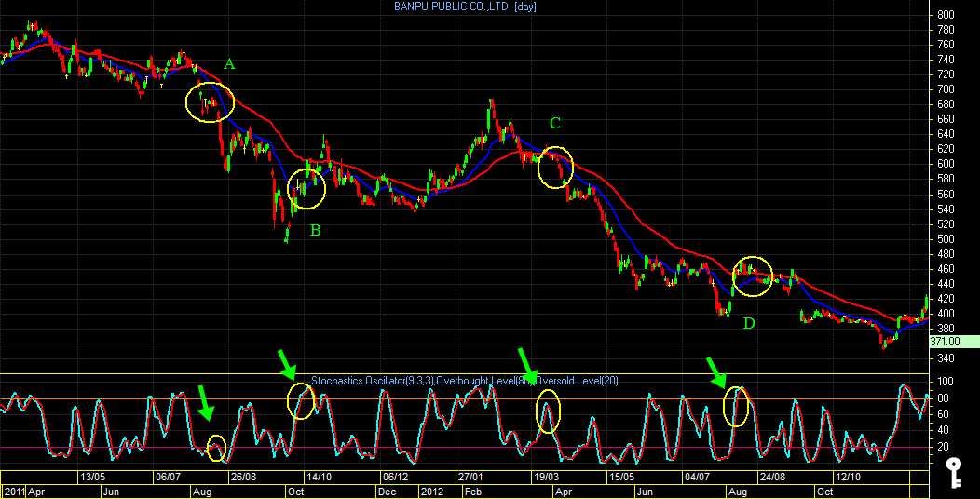The width and height of the screenshot is (980, 499).
Task: Click the 720 price axis label
Action: click(945, 75)
